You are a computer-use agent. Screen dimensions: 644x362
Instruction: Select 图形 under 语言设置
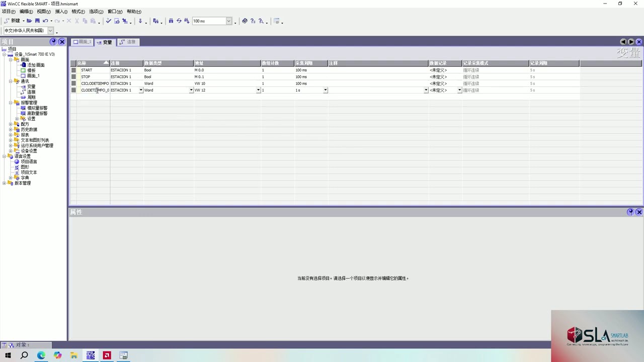coord(25,167)
